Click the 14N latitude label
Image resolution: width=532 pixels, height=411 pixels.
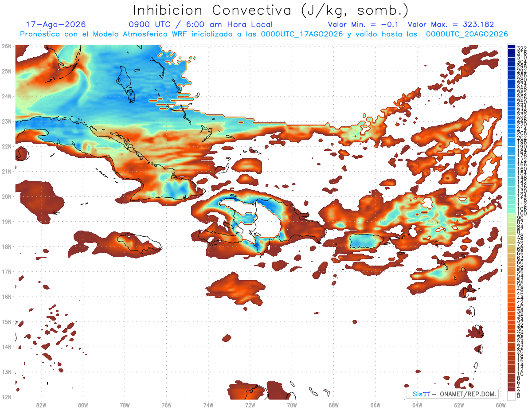pyautogui.click(x=7, y=347)
